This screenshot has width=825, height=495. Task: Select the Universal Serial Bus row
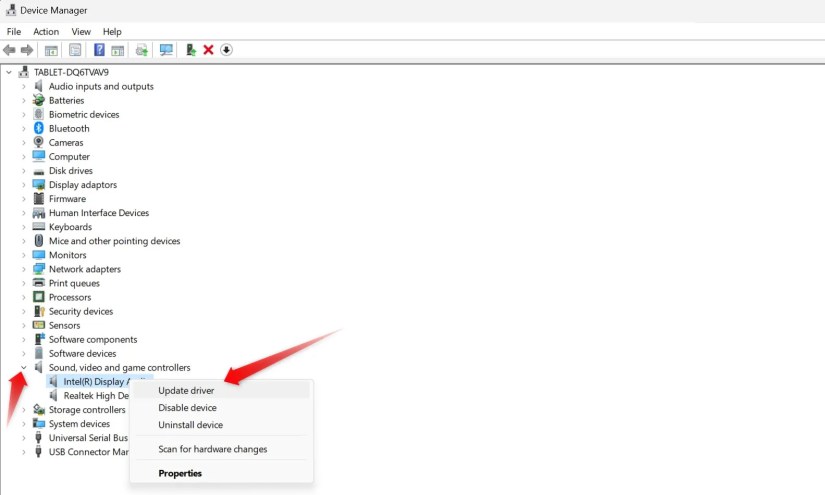88,438
